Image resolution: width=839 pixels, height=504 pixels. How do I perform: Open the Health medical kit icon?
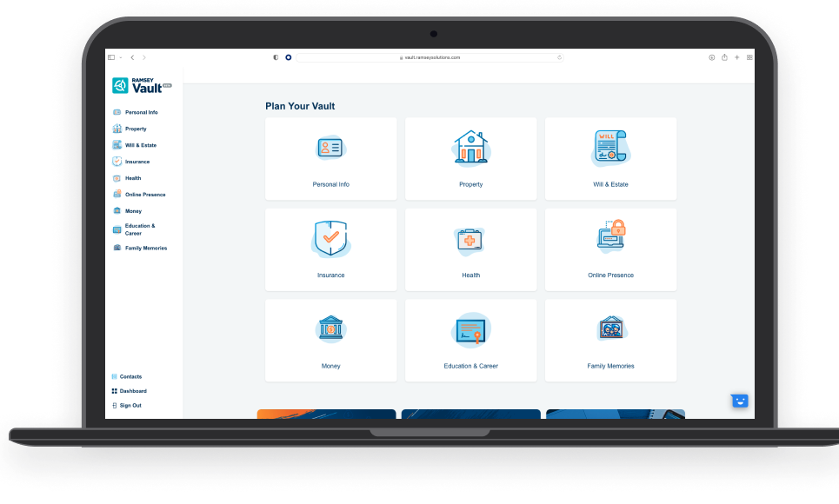470,240
